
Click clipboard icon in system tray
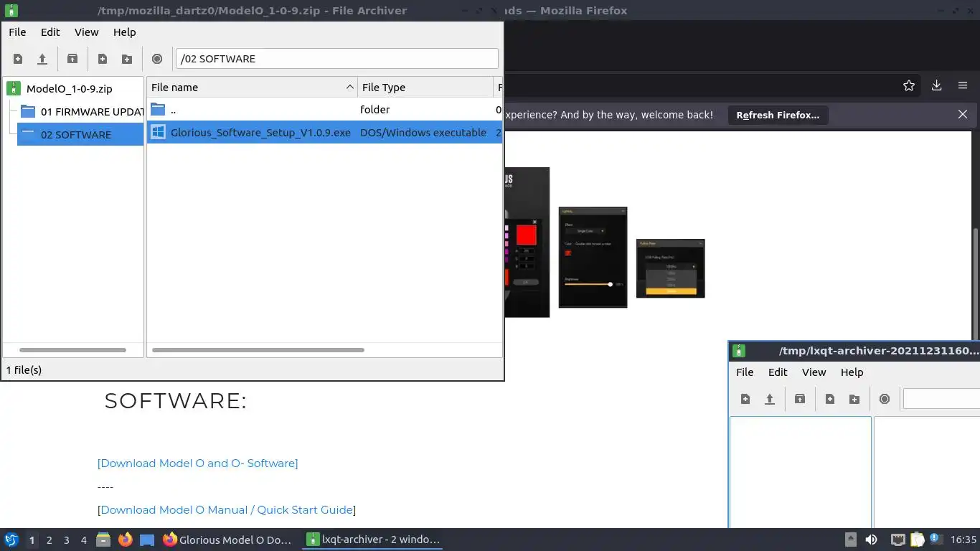click(917, 540)
